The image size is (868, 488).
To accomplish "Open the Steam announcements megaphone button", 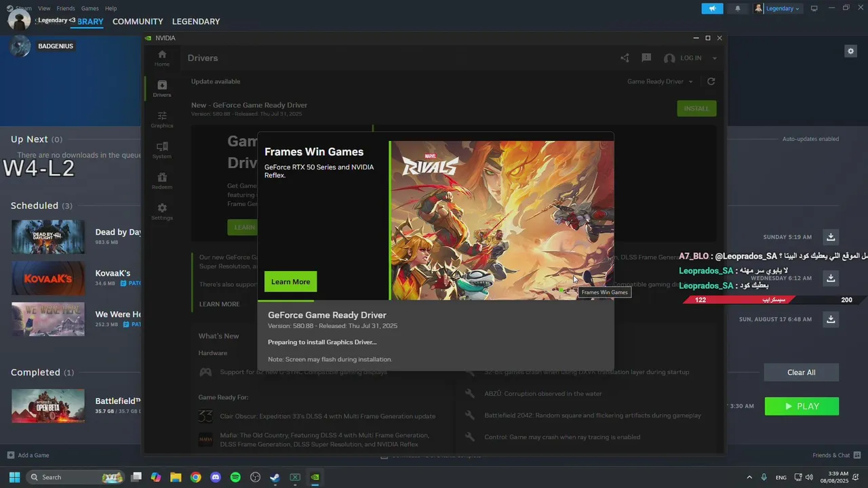I will coord(712,8).
